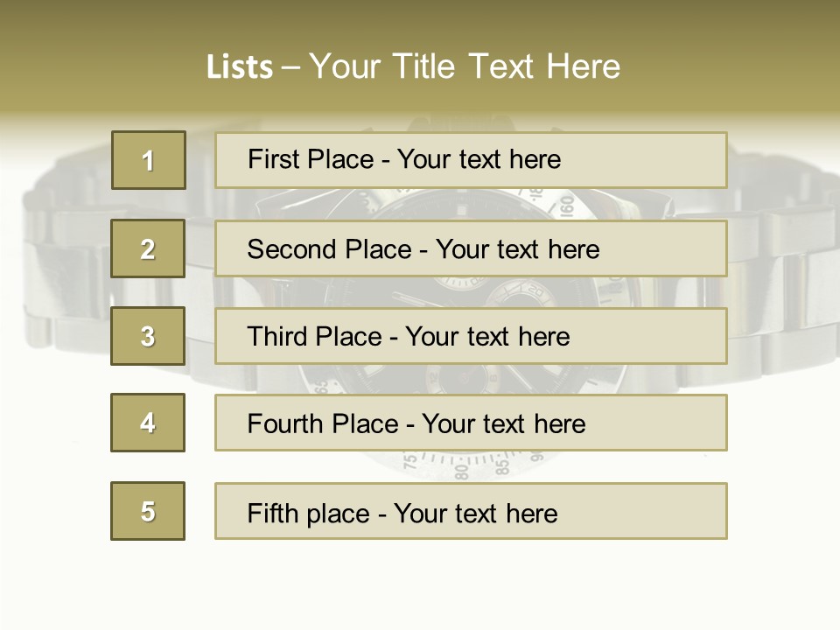Click the bold word Lists in title

(x=240, y=67)
